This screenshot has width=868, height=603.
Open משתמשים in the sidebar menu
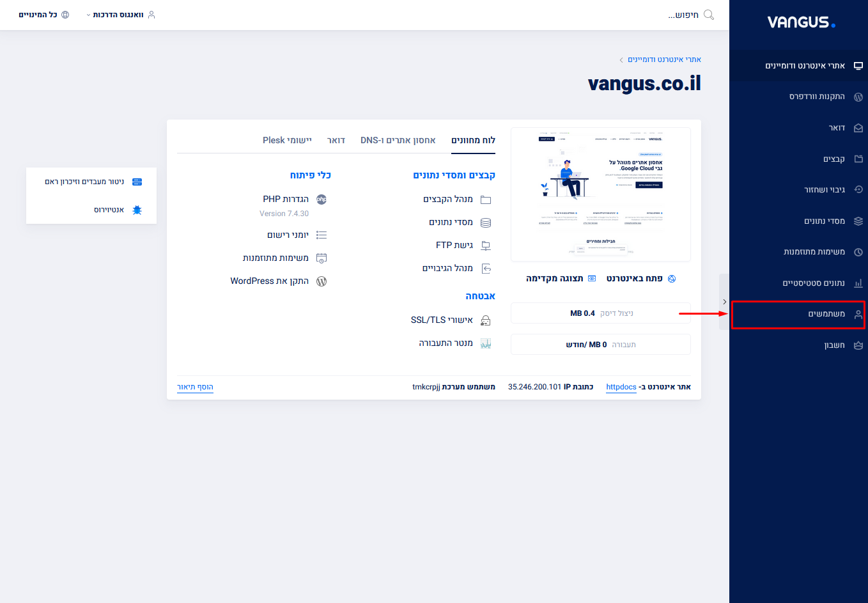pos(798,314)
